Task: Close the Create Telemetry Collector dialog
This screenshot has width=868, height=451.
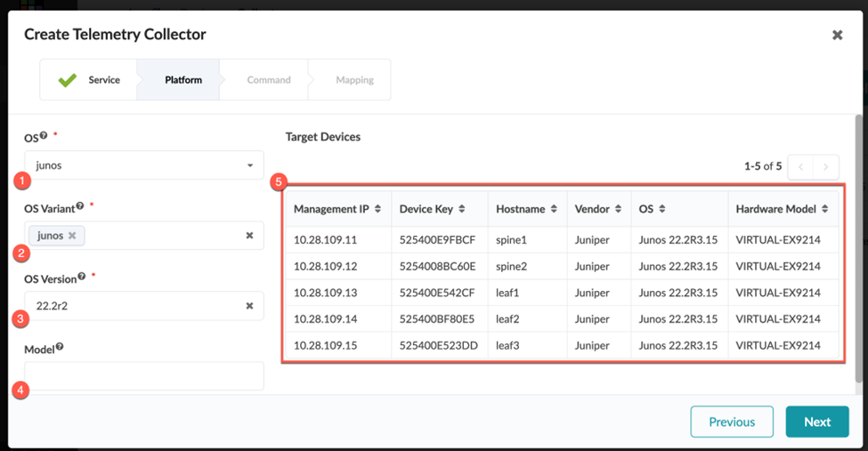Action: pyautogui.click(x=837, y=35)
